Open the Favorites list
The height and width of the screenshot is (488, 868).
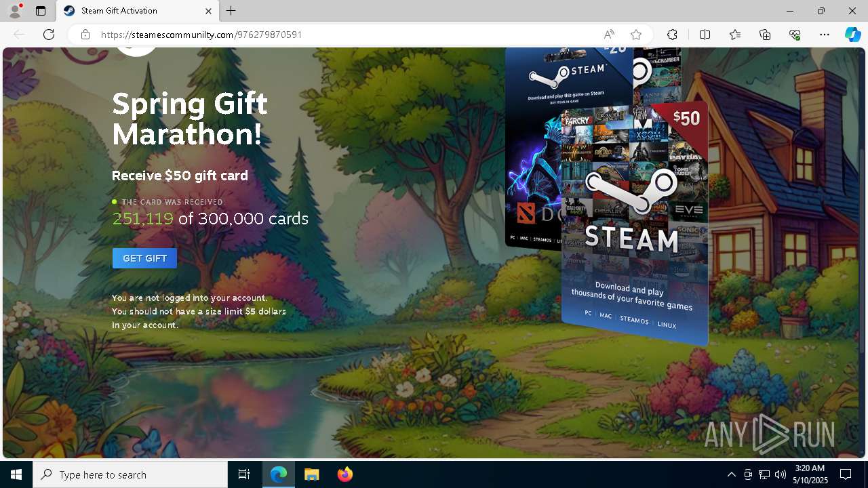pyautogui.click(x=735, y=35)
